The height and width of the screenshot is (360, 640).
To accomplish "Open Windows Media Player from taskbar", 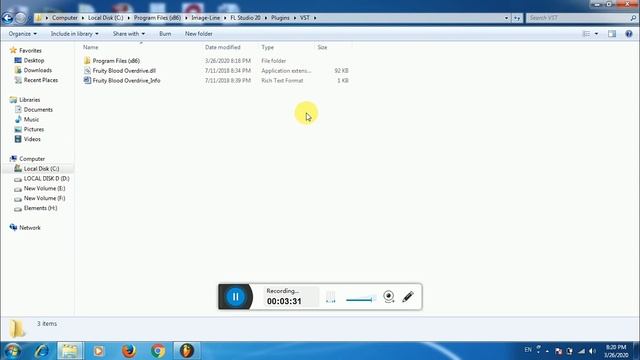I will 99,351.
